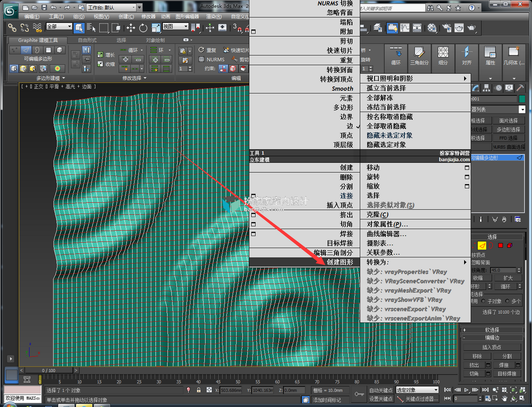Click the Pan View hand icon

pyautogui.click(x=505, y=398)
